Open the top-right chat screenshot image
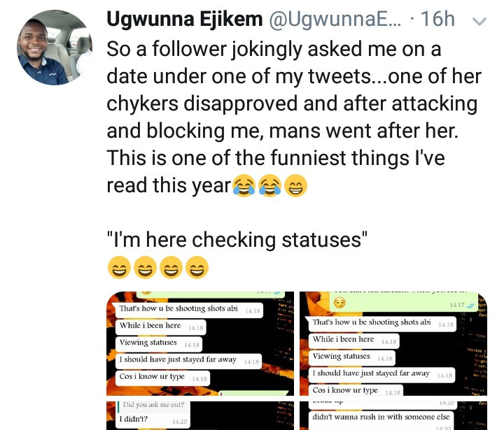The image size is (504, 430). tap(393, 344)
